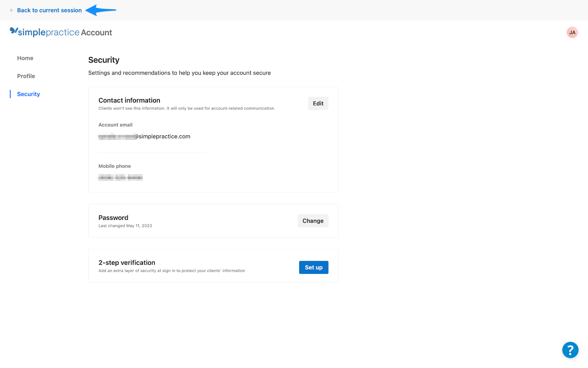
Task: Click the Security page heading
Action: [104, 60]
